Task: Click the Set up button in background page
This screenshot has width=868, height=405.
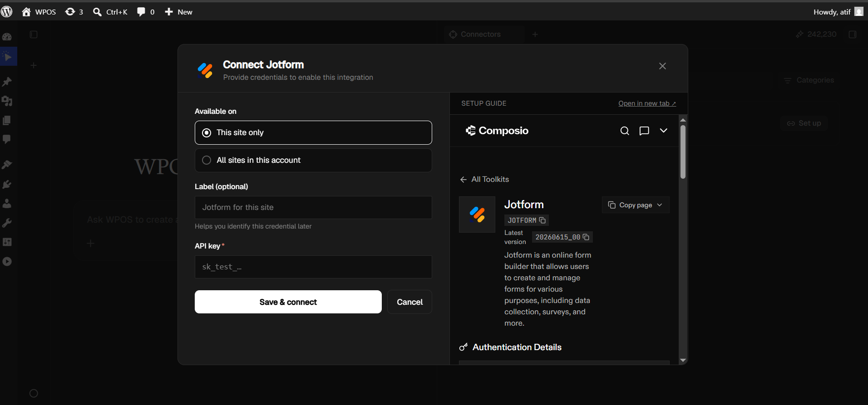Action: pyautogui.click(x=804, y=123)
